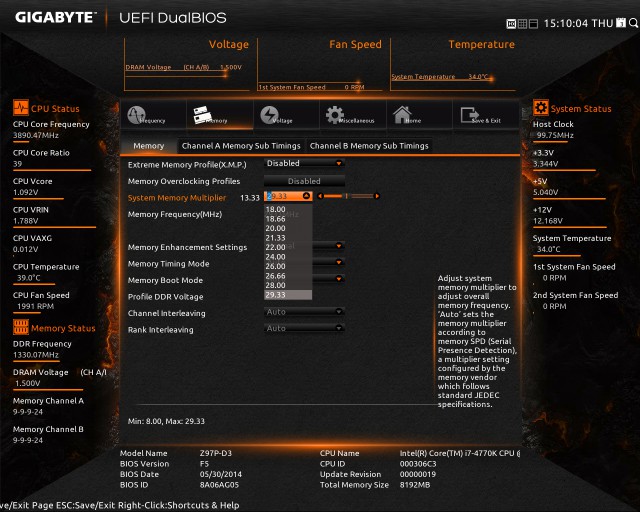Select the grid layout view icon
Screen dimensions: 640x512
point(522,24)
